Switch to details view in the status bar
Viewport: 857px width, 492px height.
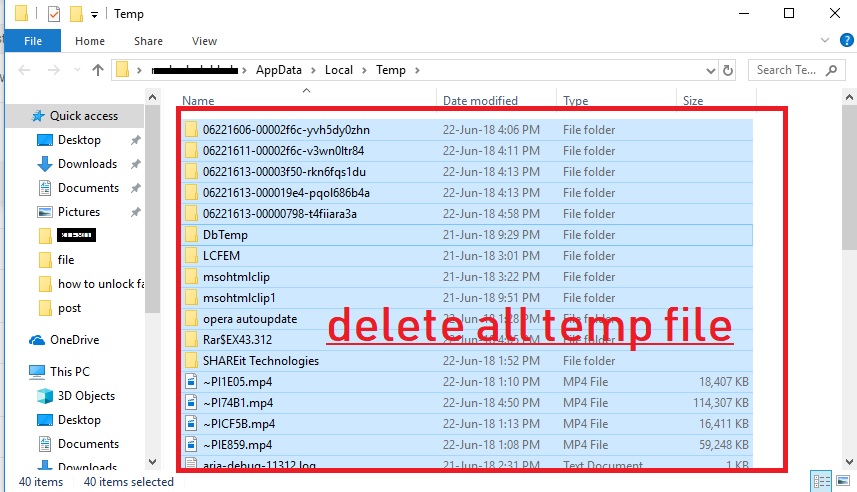(x=822, y=481)
